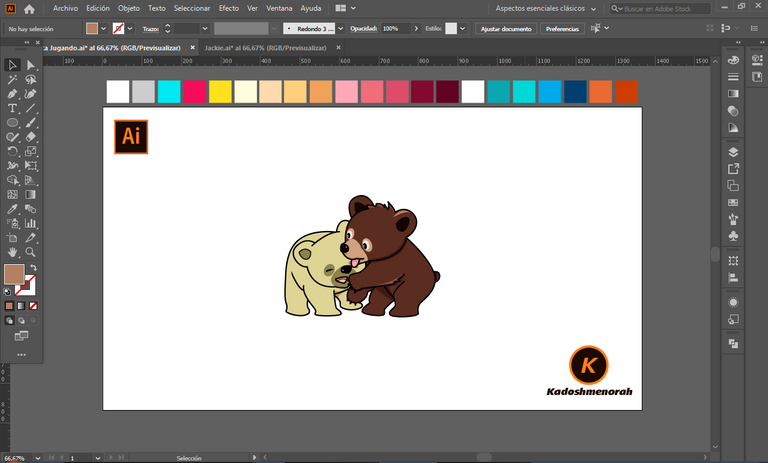
Task: Select the Scale tool
Action: (30, 151)
